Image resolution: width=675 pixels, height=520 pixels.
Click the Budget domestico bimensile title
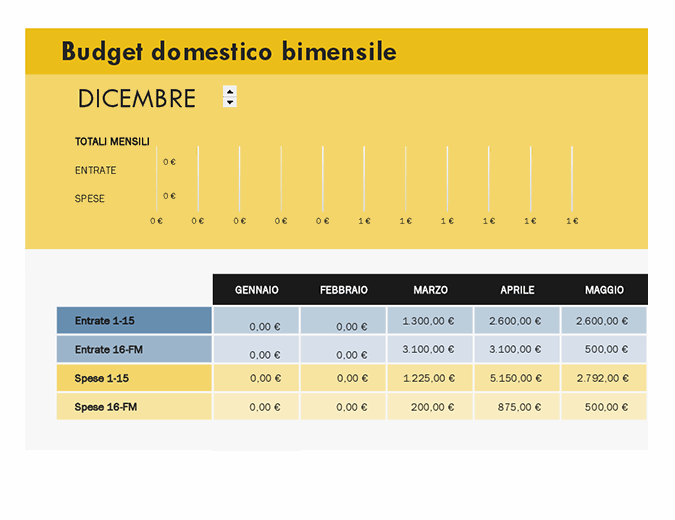coord(228,52)
